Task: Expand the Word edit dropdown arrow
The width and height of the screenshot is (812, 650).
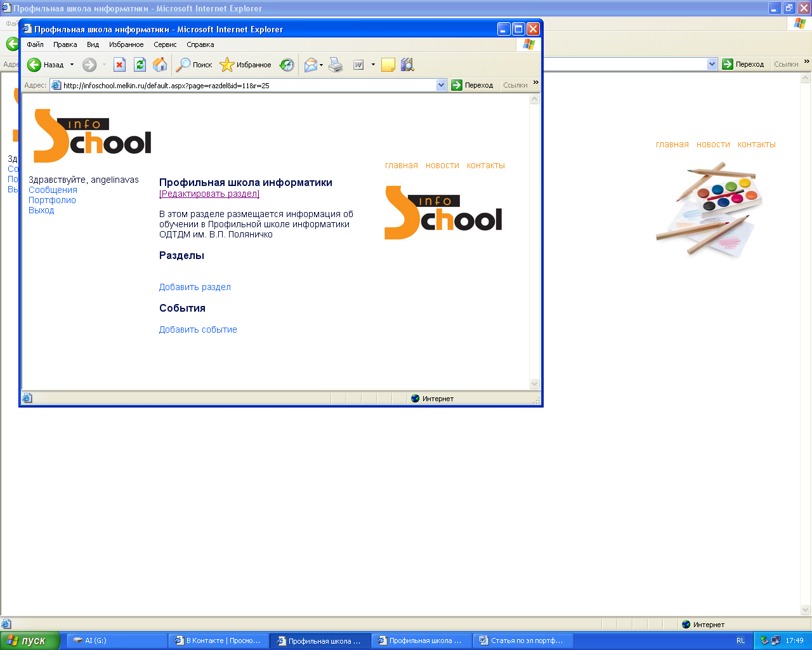Action: tap(373, 65)
